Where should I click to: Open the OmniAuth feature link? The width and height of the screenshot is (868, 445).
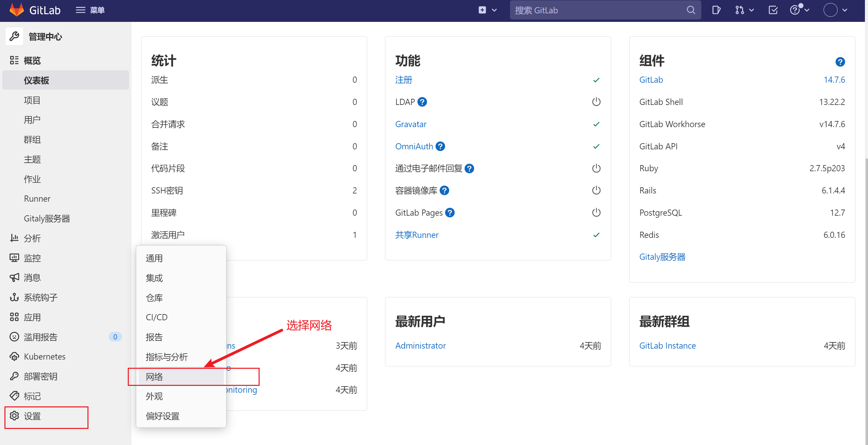click(x=414, y=146)
